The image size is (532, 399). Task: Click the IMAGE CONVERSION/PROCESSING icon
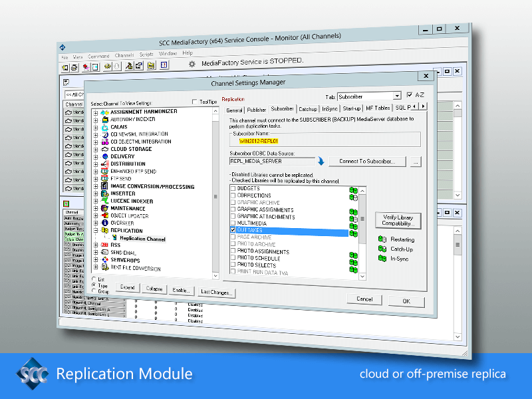[x=104, y=186]
